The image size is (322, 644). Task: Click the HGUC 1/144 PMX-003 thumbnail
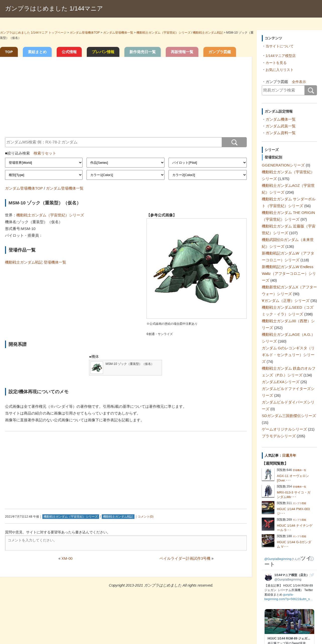pyautogui.click(x=268, y=508)
